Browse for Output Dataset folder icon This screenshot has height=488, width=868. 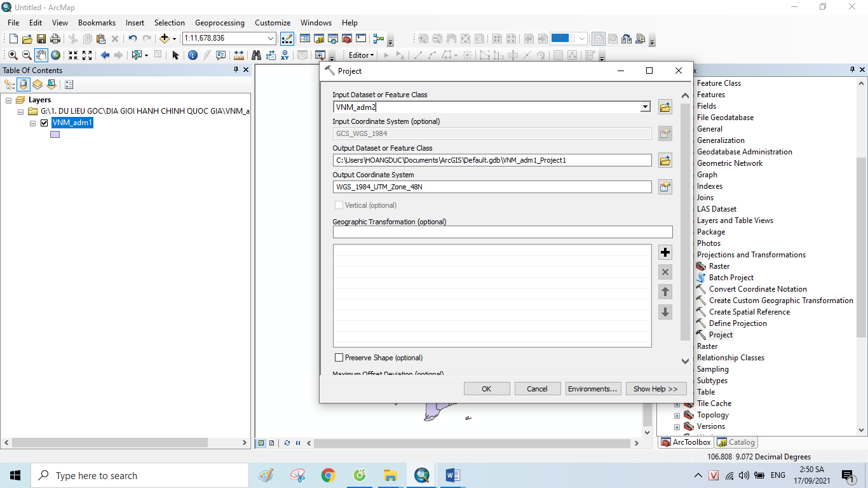pyautogui.click(x=665, y=160)
